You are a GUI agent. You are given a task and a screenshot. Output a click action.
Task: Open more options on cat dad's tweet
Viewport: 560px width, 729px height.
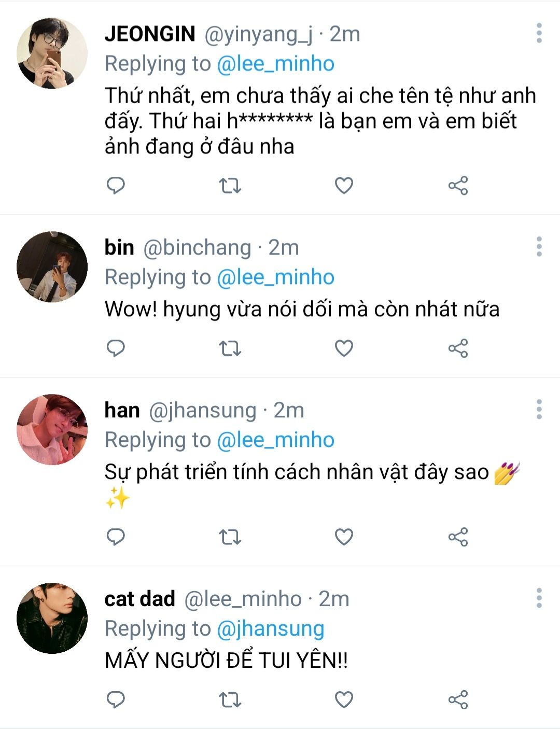(539, 598)
